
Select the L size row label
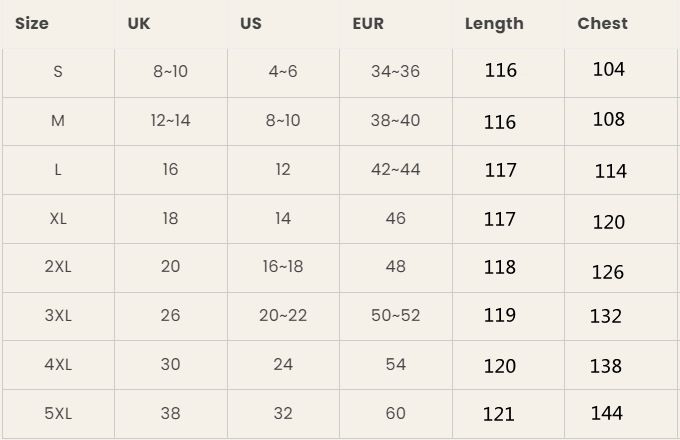coord(58,169)
